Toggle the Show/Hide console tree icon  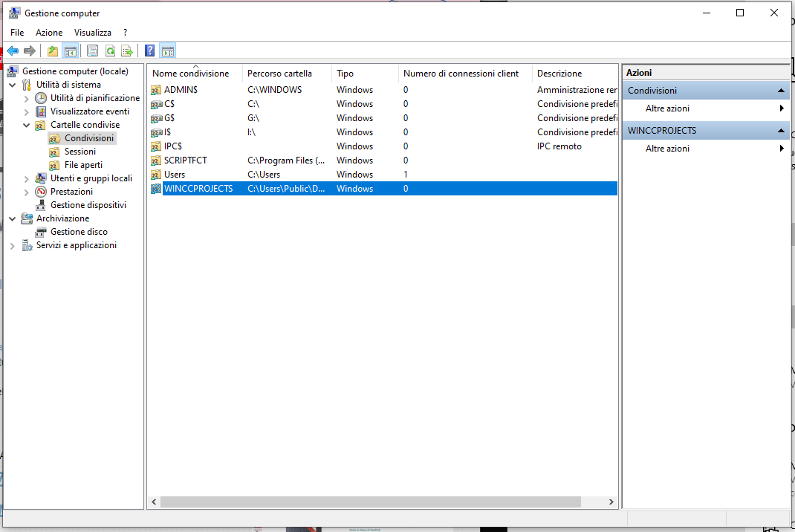70,51
